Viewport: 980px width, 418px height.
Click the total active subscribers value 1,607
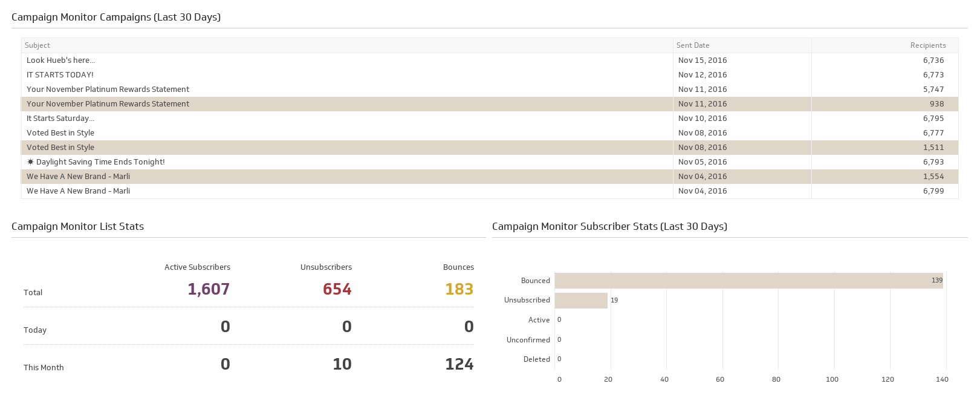coord(209,289)
